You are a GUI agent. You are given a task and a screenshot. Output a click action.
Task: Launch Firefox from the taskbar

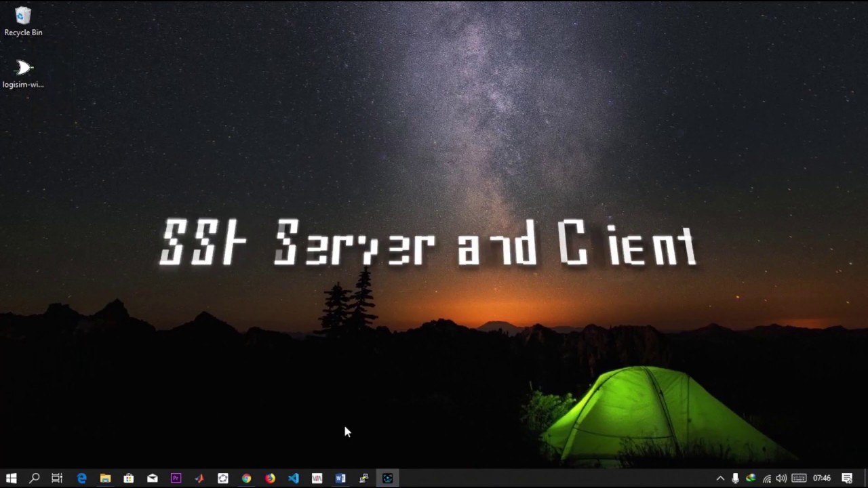[270, 479]
